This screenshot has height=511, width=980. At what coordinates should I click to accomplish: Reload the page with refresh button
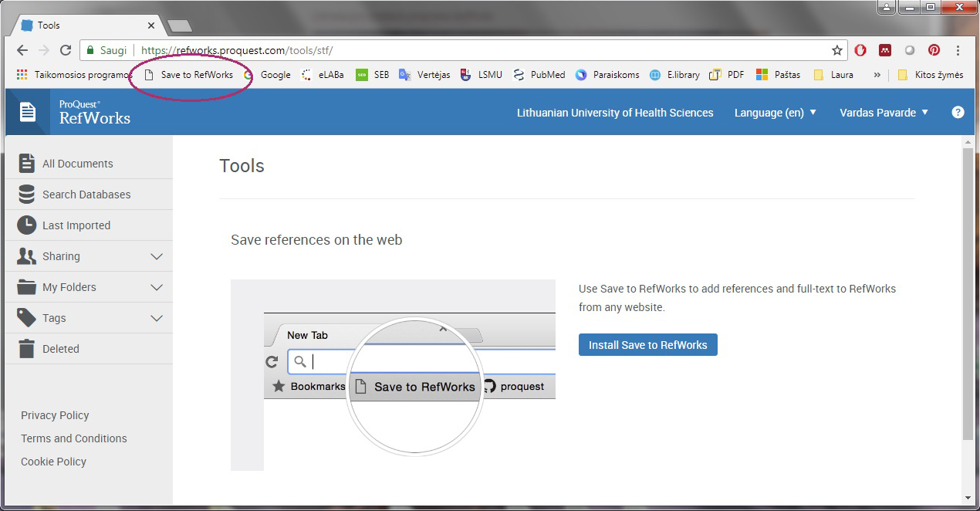(66, 50)
